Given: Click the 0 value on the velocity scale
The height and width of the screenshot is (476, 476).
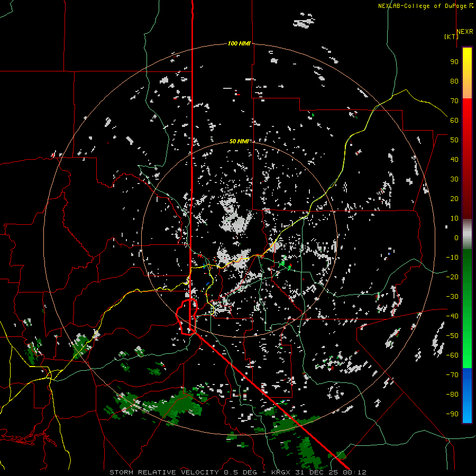Looking at the screenshot, I should 456,237.
